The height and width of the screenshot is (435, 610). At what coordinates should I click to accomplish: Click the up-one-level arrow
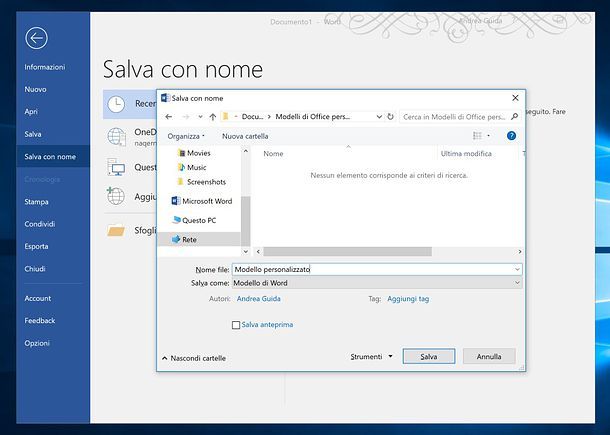pos(212,117)
